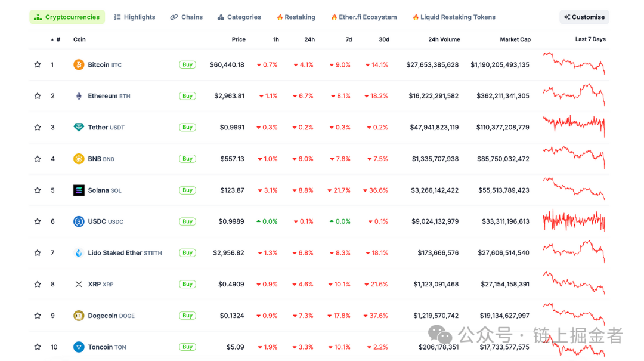Toggle the favorite star for XRP

[38, 284]
